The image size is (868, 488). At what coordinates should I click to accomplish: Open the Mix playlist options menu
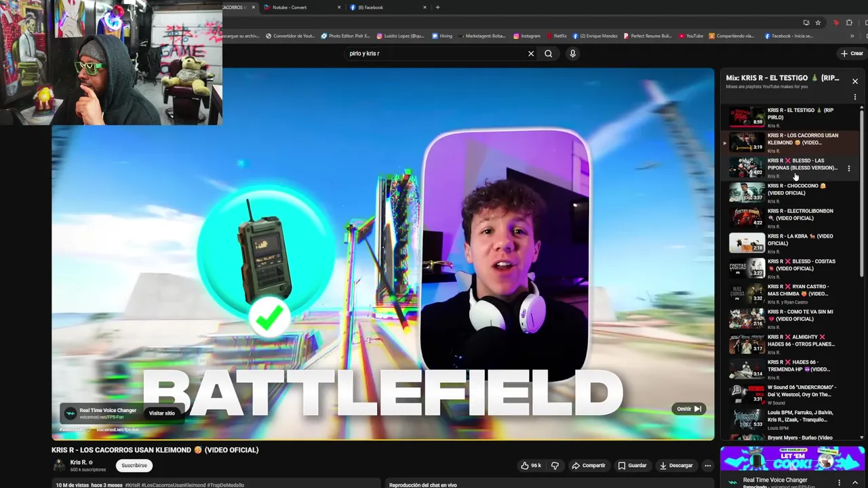(854, 97)
